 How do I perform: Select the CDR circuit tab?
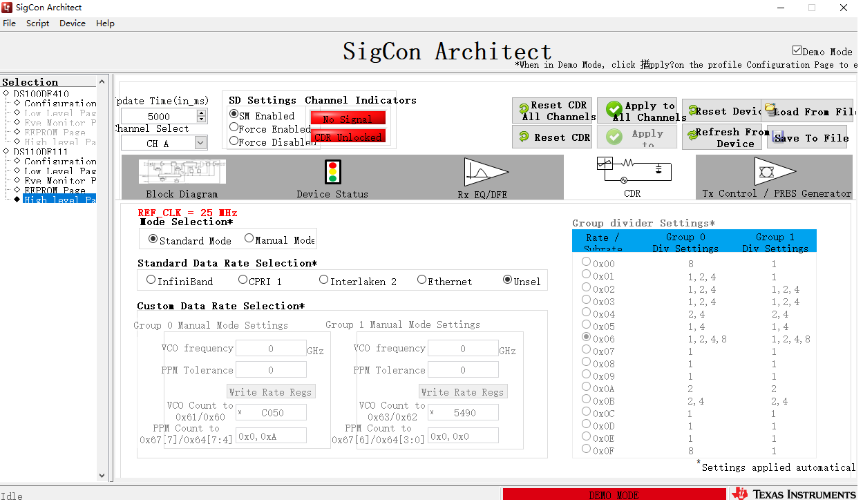[632, 177]
